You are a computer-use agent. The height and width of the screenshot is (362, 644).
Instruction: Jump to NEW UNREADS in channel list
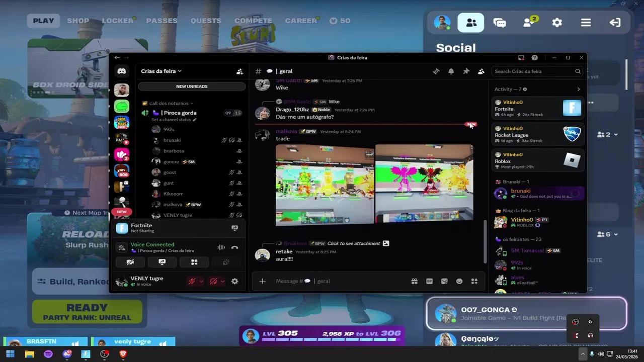(192, 86)
